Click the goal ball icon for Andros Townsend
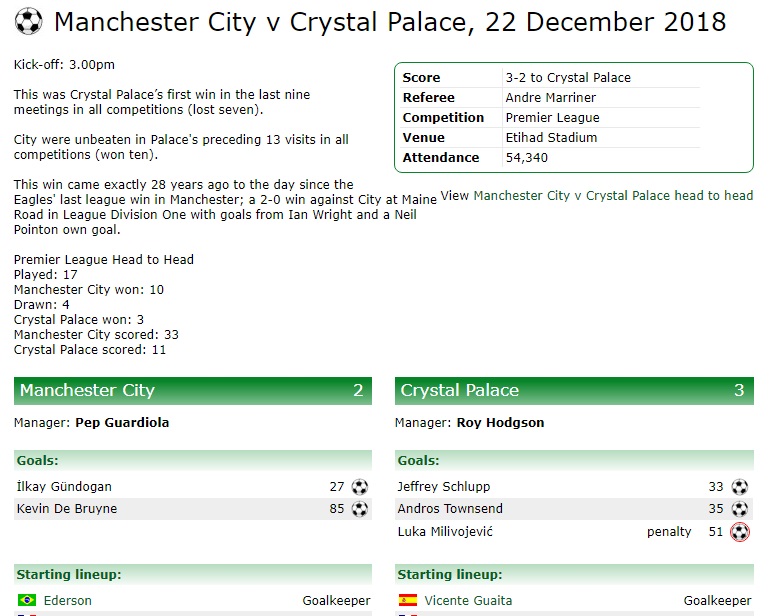 [740, 509]
